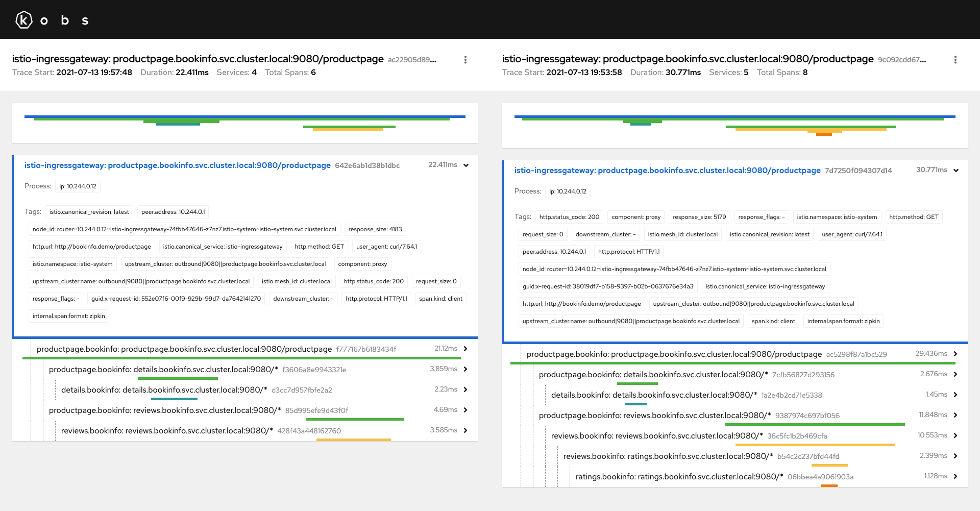Open kebab menu for trace ac22905d89

pos(465,60)
